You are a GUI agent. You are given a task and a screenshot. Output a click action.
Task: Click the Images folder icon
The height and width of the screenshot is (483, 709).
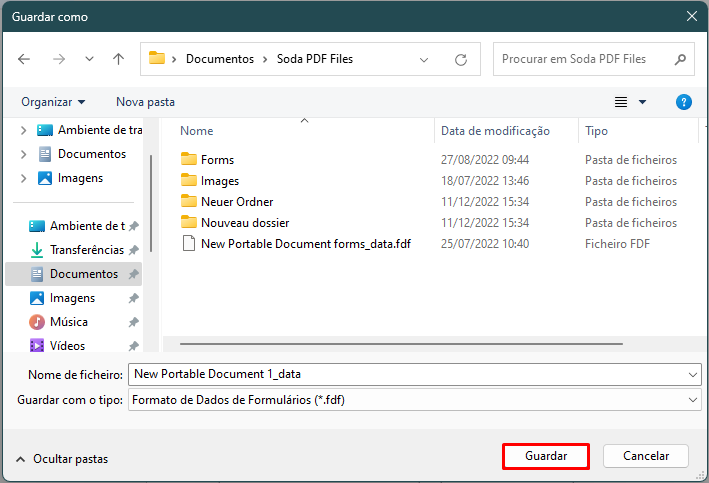(x=189, y=180)
